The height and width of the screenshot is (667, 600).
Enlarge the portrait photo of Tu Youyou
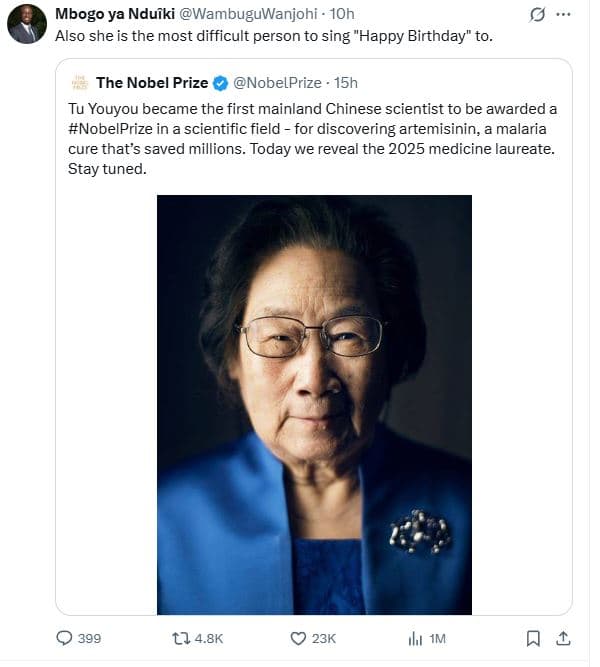[x=314, y=404]
